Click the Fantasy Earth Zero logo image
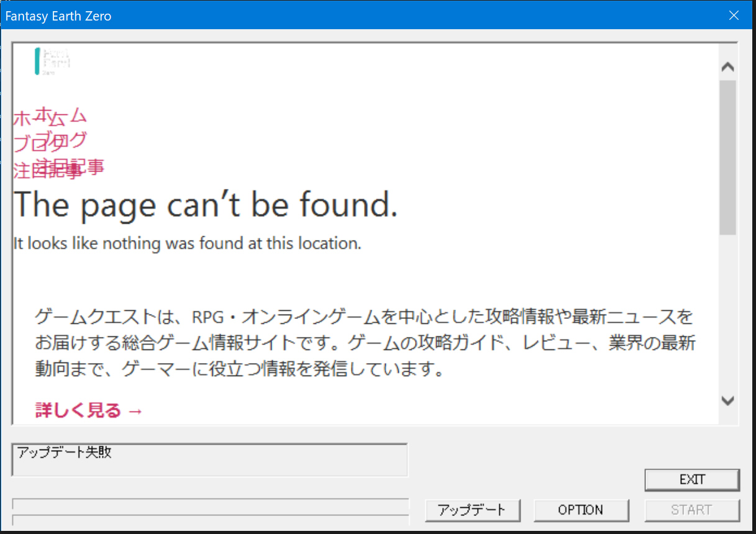 52,61
